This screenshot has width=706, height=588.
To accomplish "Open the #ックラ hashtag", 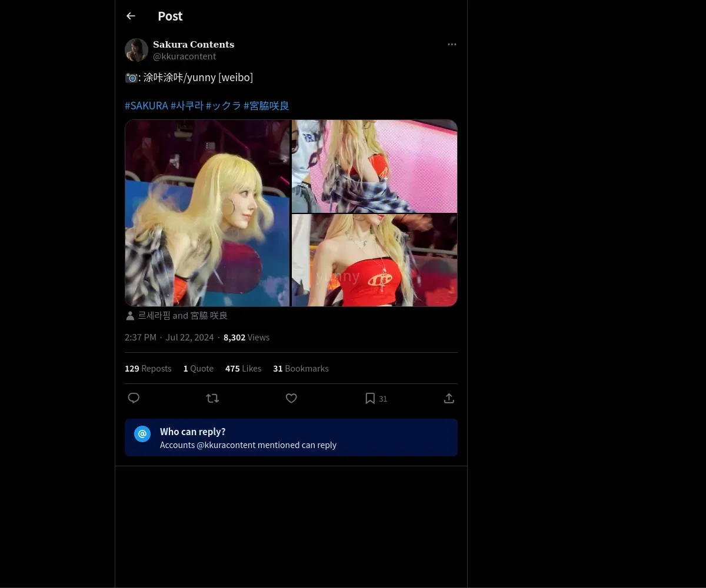I will [224, 106].
